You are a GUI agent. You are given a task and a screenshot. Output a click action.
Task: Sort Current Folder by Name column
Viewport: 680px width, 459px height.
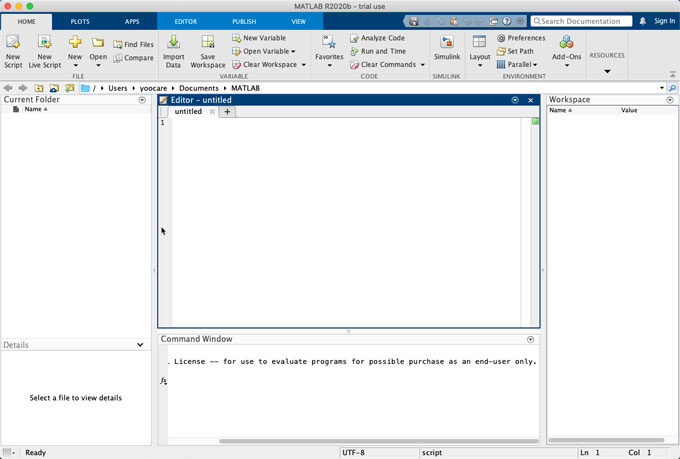click(x=36, y=109)
